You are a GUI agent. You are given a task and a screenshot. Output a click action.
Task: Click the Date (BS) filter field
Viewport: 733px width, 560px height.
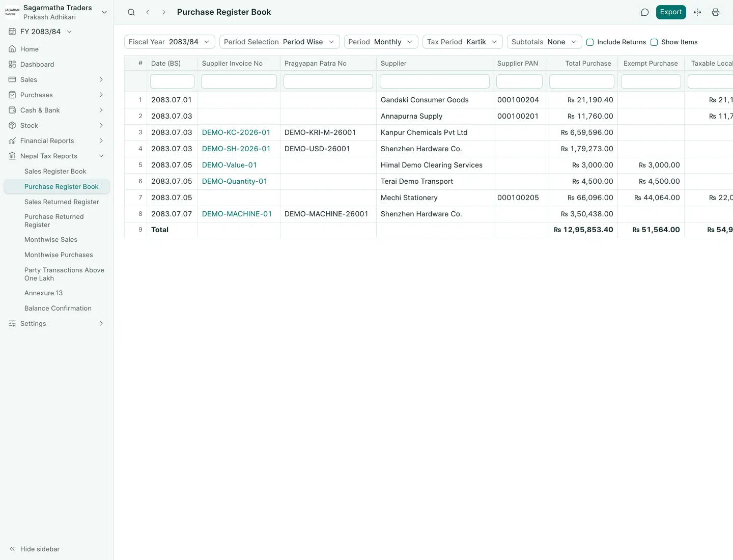pos(172,81)
